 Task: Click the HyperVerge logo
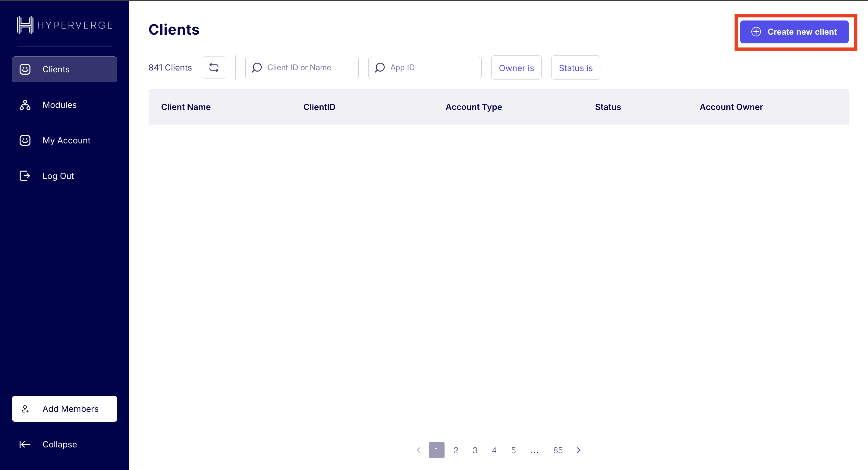[64, 24]
